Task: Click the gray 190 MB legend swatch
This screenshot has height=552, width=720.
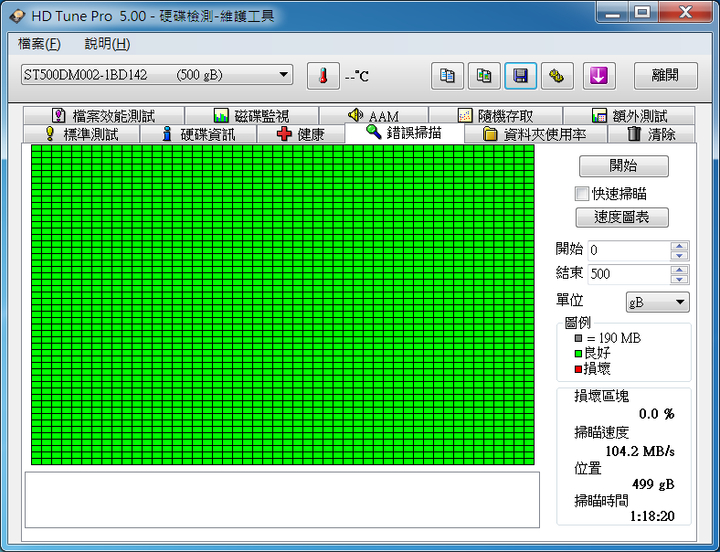Action: 578,338
